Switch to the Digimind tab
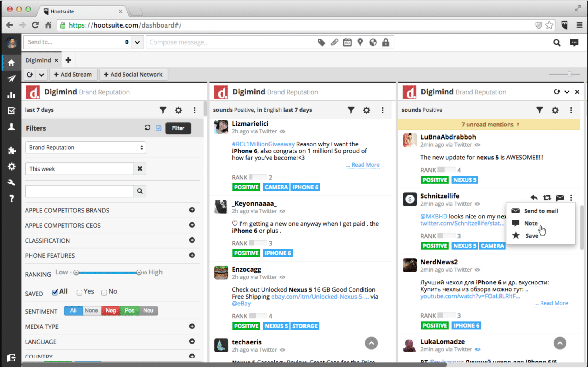 pyautogui.click(x=39, y=60)
